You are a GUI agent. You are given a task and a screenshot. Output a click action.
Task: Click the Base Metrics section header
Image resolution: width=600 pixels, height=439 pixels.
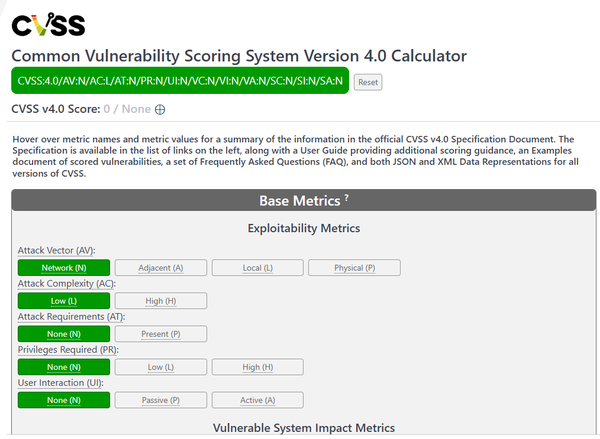300,201
